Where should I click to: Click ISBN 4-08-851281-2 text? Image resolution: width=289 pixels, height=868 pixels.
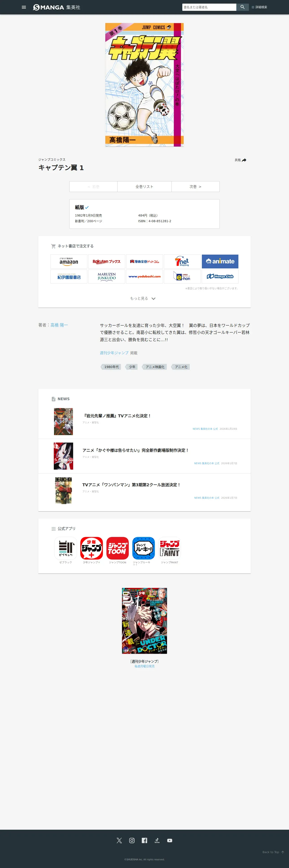[154, 221]
